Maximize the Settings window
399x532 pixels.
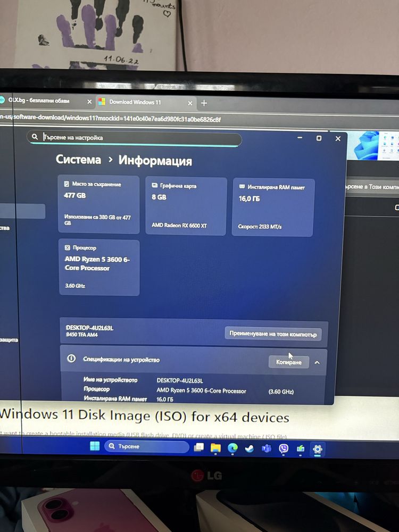pyautogui.click(x=319, y=138)
